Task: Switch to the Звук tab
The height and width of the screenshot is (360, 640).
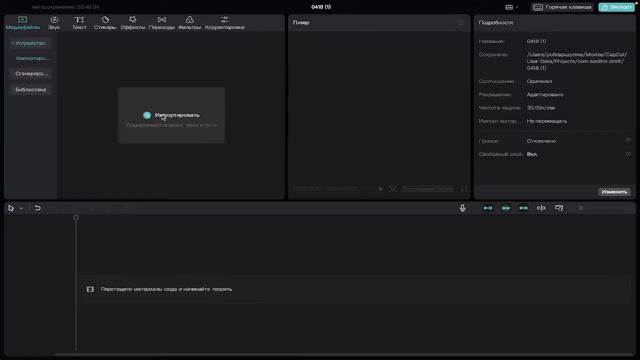Action: (54, 23)
